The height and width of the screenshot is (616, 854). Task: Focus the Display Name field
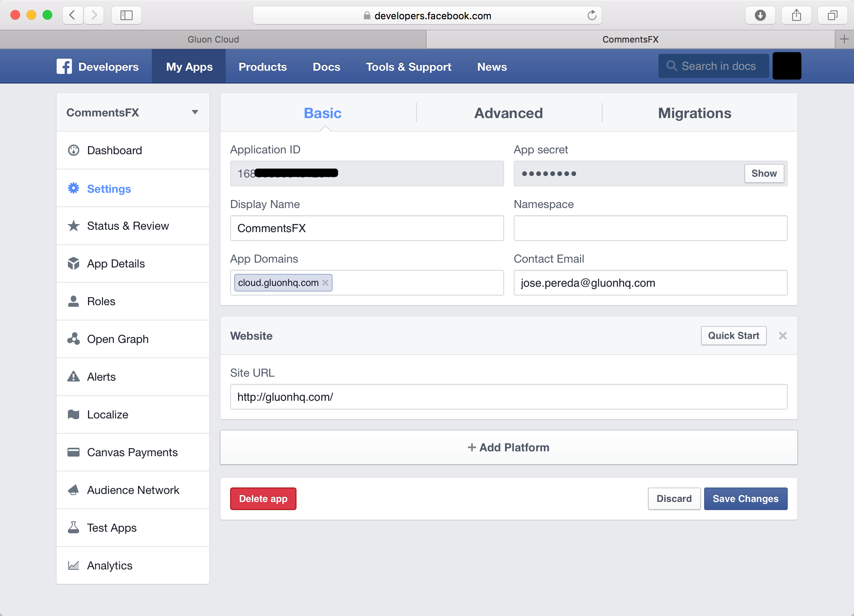tap(367, 228)
